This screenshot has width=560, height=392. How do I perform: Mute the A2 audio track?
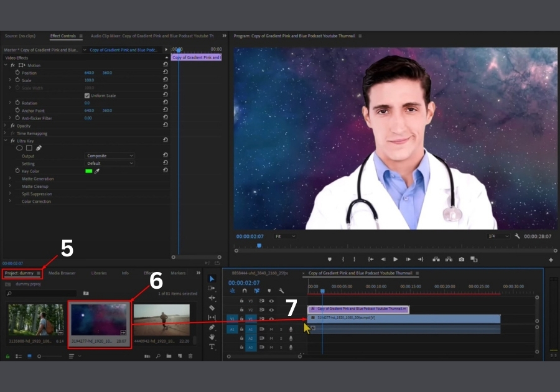(271, 338)
